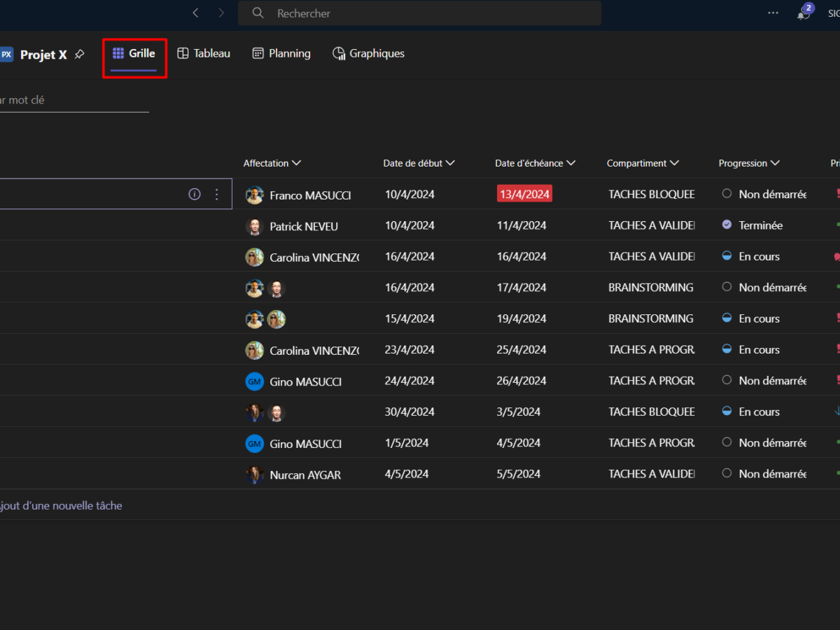The height and width of the screenshot is (630, 840).
Task: Open the Date d'échéance column dropdown
Action: click(x=571, y=163)
